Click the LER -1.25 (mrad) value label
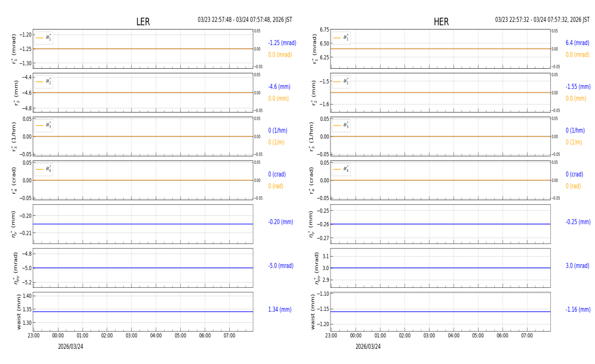Screen dimensions: 595x364 click(282, 43)
